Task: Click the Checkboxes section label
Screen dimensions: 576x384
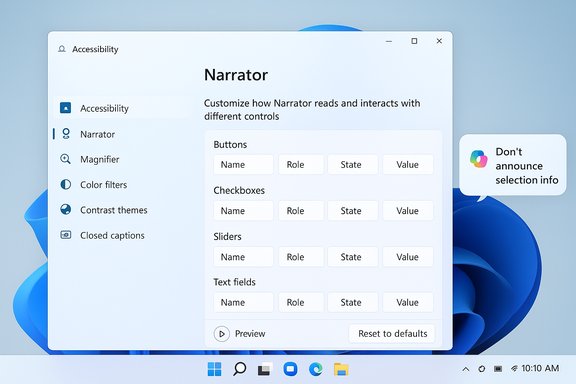Action: [239, 190]
